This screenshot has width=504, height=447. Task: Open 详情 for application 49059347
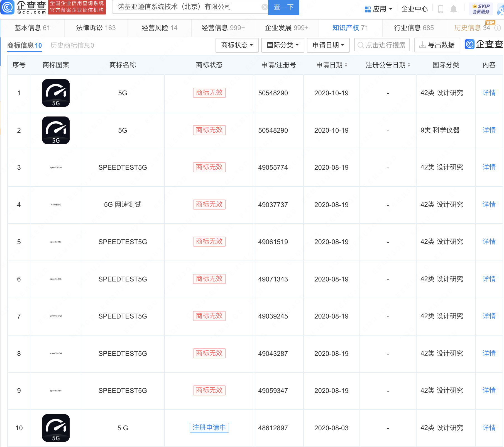(489, 390)
